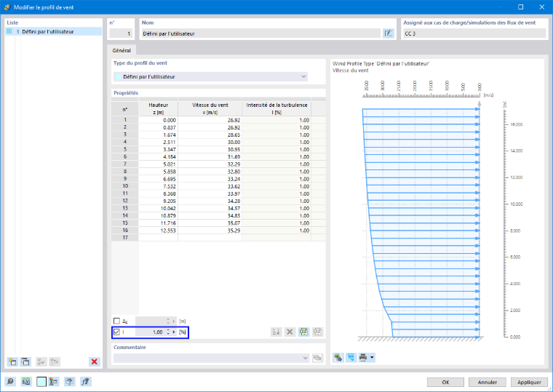Open the print options dropdown arrow
The height and width of the screenshot is (392, 553).
coord(372,357)
